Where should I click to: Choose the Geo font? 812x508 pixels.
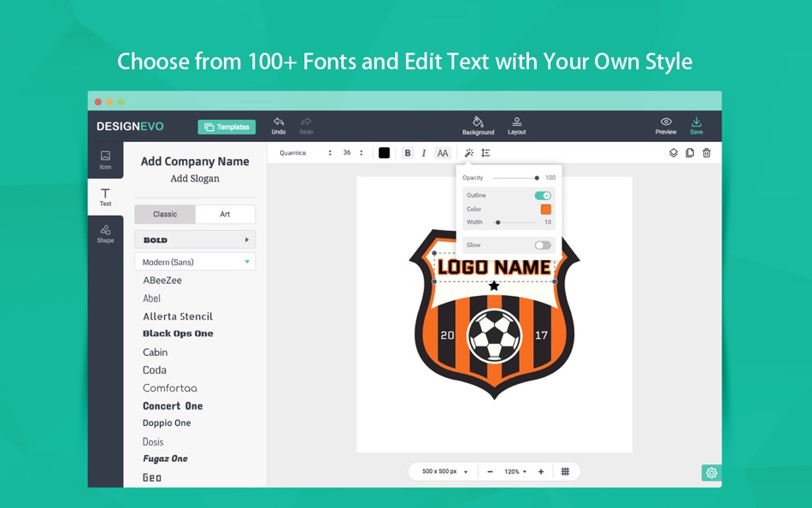152,477
